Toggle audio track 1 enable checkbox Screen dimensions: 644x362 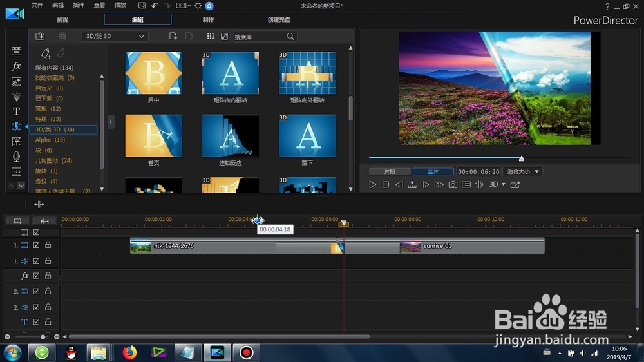click(x=36, y=261)
